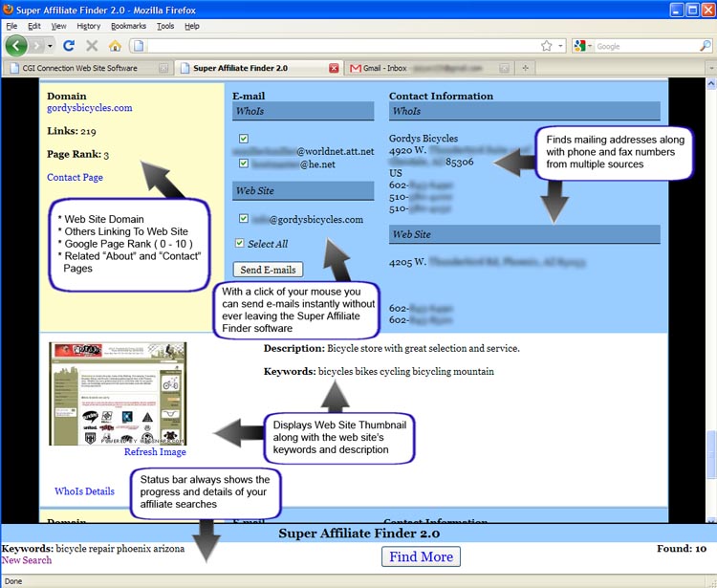This screenshot has width=717, height=588.
Task: Toggle the Select All checkbox
Action: pyautogui.click(x=240, y=243)
